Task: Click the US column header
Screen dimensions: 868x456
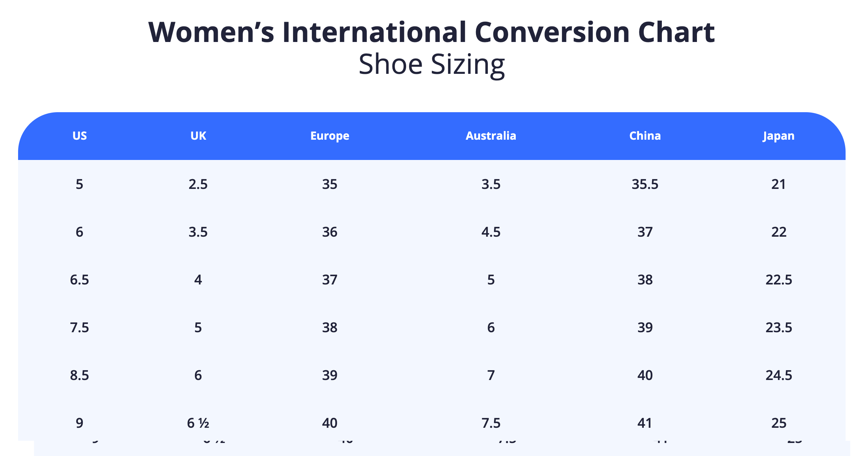Action: click(x=80, y=136)
